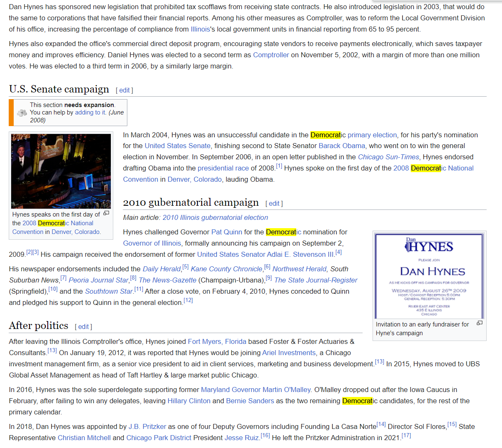The height and width of the screenshot is (448, 502).
Task: Jump to citation [10] after Springfield
Action: click(x=53, y=289)
